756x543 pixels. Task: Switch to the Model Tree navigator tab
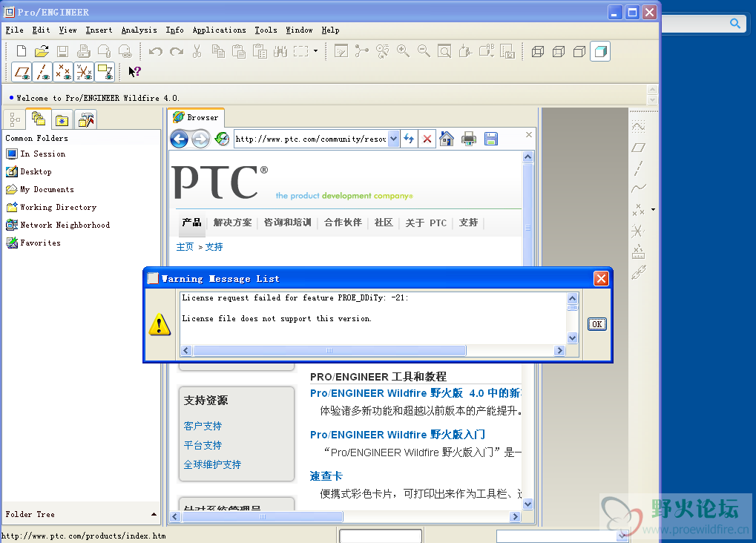pos(14,119)
